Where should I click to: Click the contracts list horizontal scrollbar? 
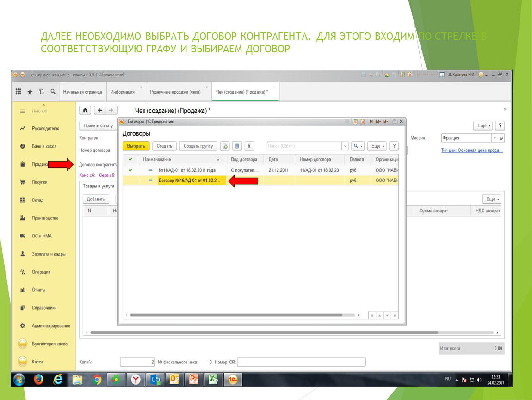[x=236, y=315]
